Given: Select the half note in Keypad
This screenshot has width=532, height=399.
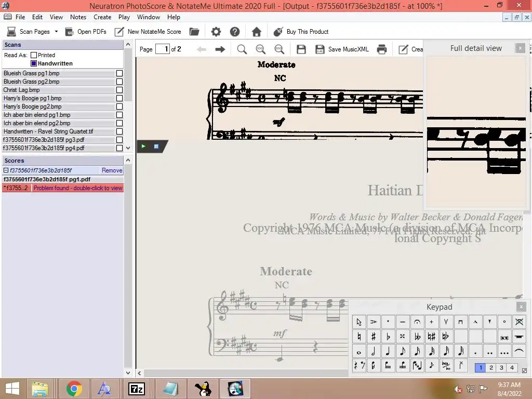Looking at the screenshot, I should (373, 352).
